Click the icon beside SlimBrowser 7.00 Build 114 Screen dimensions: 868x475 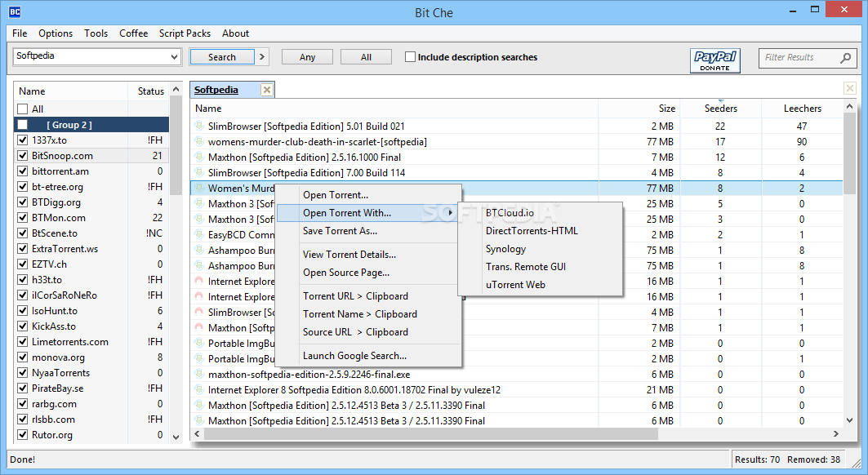(199, 173)
